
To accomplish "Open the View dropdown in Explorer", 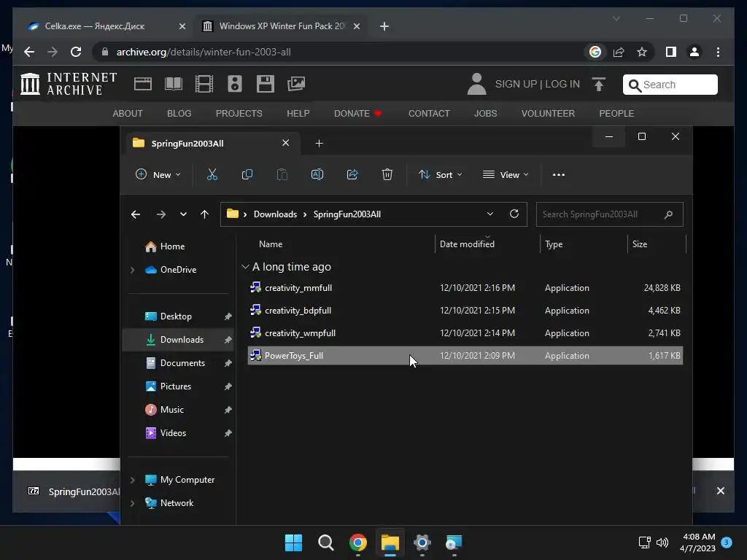I will (505, 175).
